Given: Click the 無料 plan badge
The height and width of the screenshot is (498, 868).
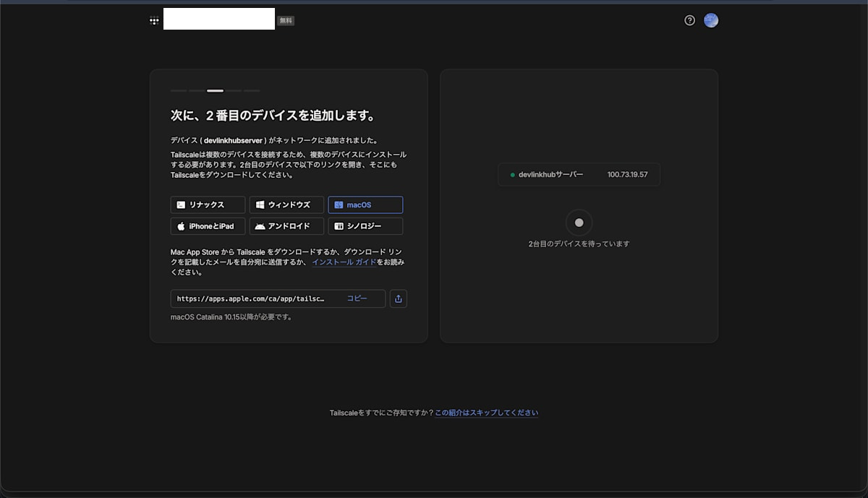Looking at the screenshot, I should pos(285,20).
